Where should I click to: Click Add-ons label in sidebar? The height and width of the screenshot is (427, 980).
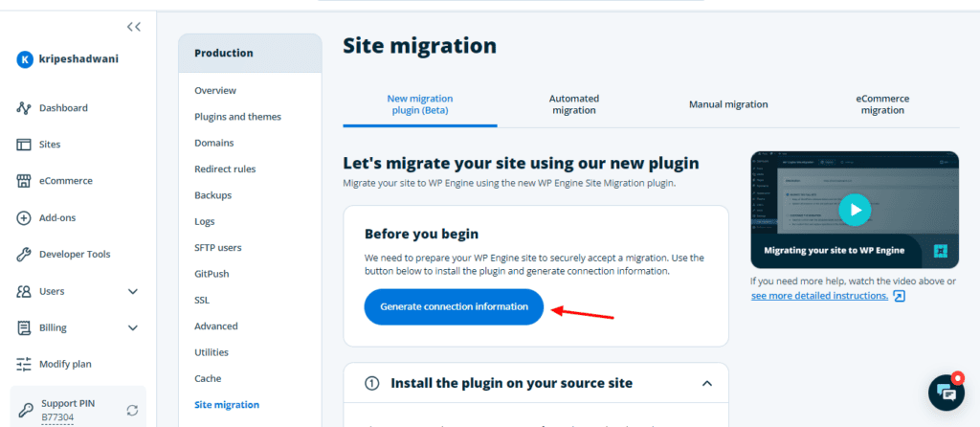(57, 218)
